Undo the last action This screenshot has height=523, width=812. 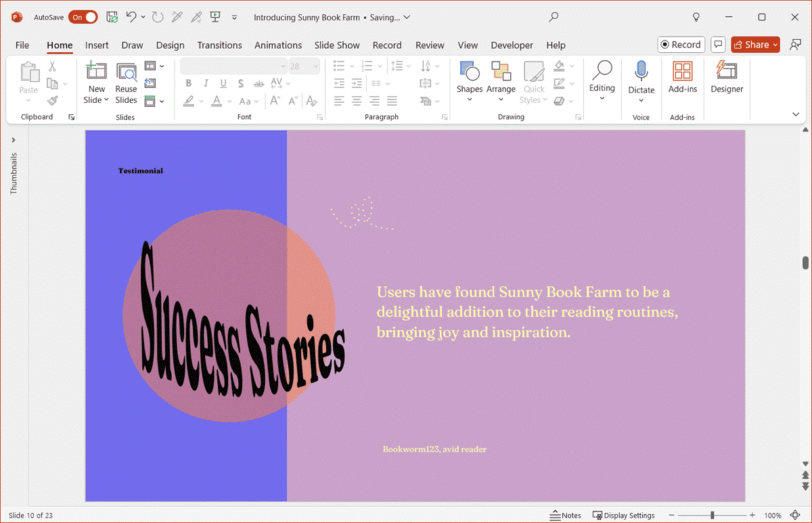pyautogui.click(x=131, y=17)
